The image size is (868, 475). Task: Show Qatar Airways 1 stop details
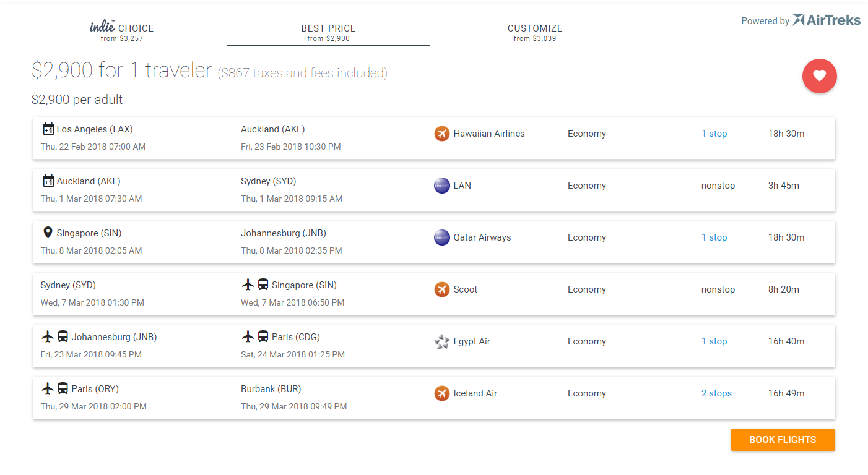click(x=714, y=237)
